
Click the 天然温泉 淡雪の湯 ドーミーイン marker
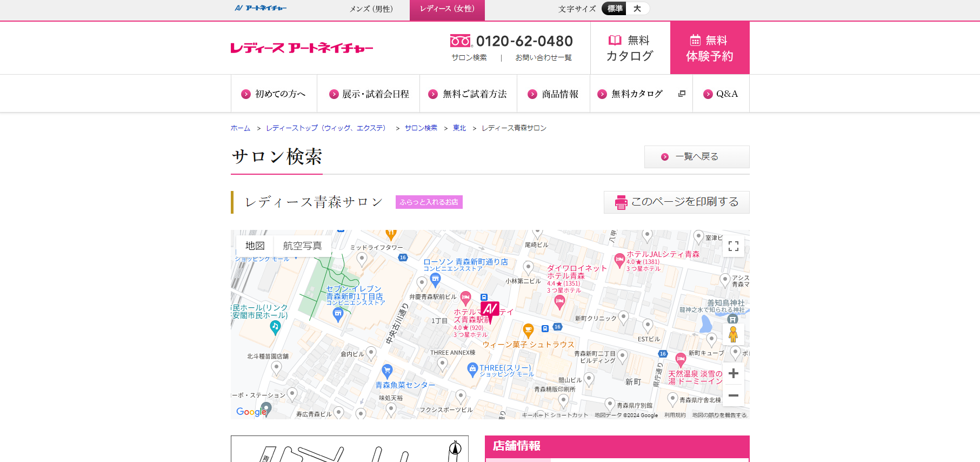click(x=681, y=360)
